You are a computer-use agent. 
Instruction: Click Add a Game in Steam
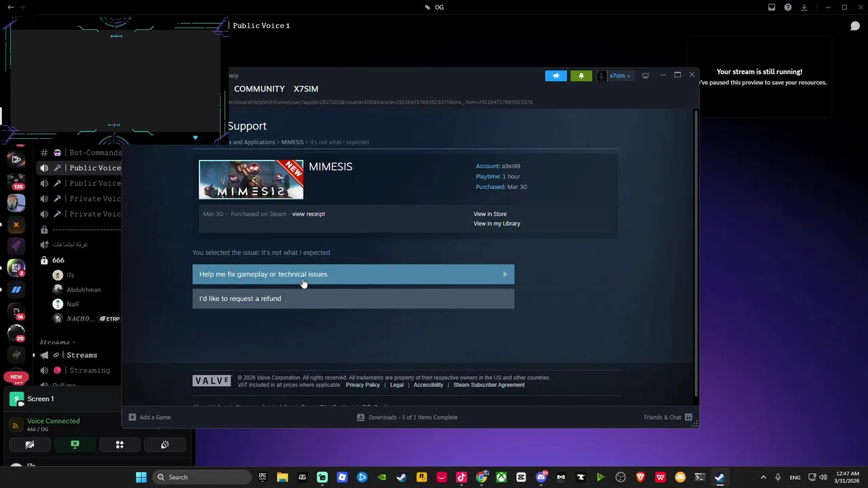[x=150, y=418]
